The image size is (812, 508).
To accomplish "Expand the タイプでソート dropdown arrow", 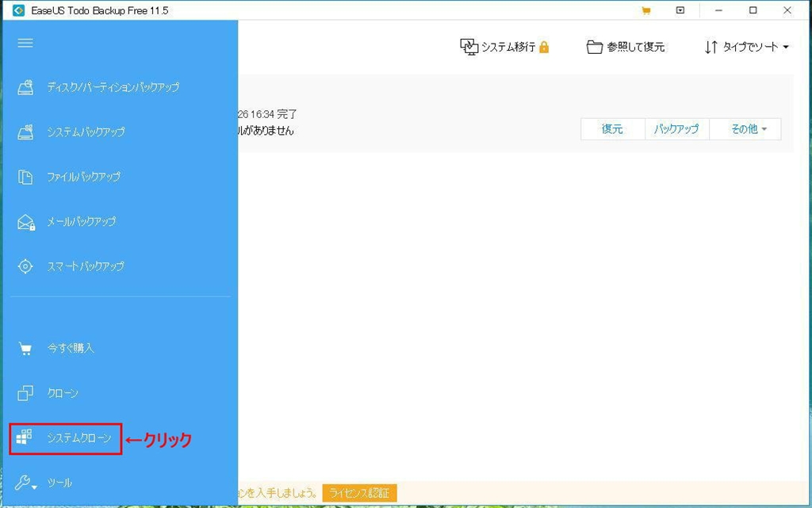I will [786, 47].
